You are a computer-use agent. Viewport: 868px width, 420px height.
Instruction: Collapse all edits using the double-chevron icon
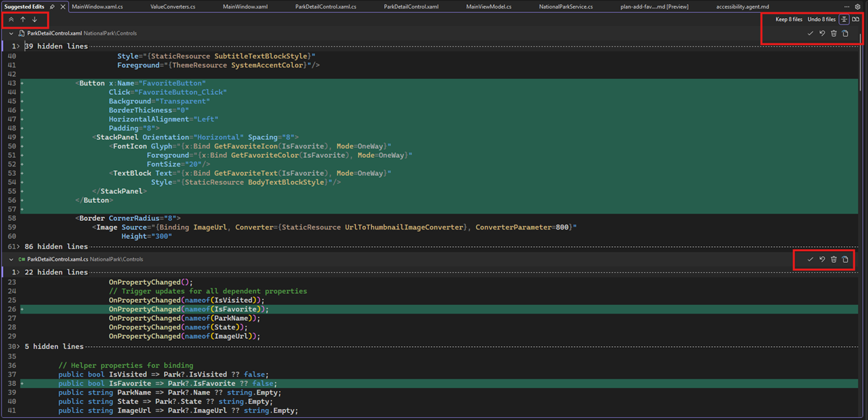click(x=11, y=20)
